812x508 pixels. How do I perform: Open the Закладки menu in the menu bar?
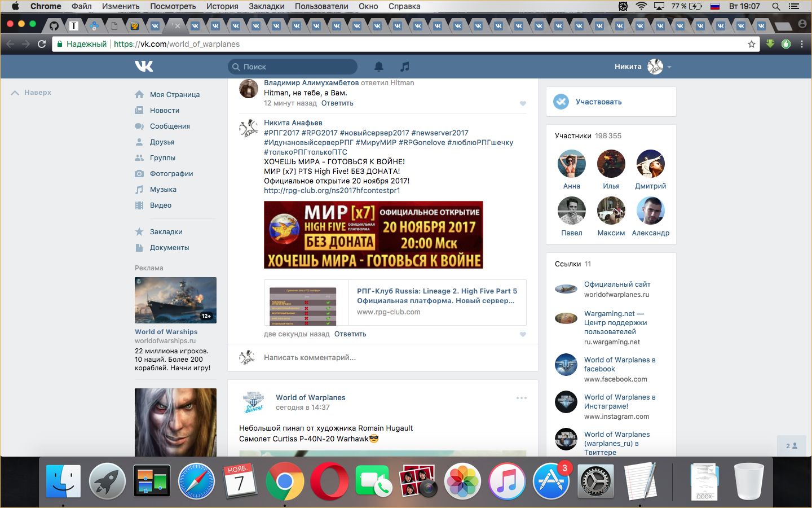point(266,6)
